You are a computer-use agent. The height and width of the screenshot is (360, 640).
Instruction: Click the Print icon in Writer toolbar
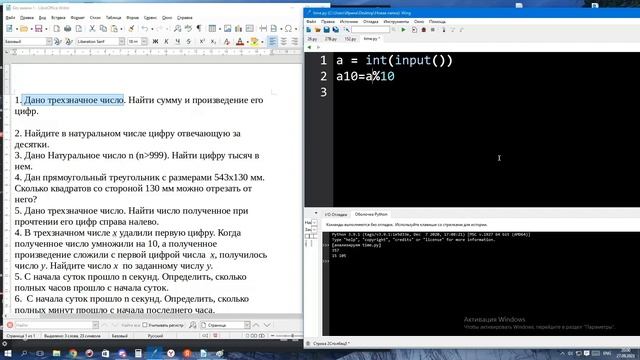tap(68, 29)
